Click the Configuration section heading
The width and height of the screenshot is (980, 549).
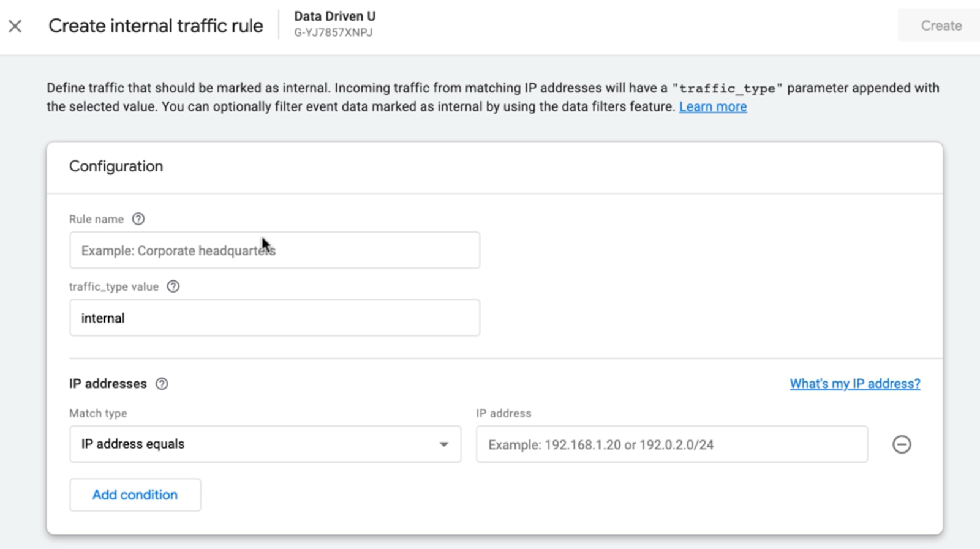(x=116, y=166)
